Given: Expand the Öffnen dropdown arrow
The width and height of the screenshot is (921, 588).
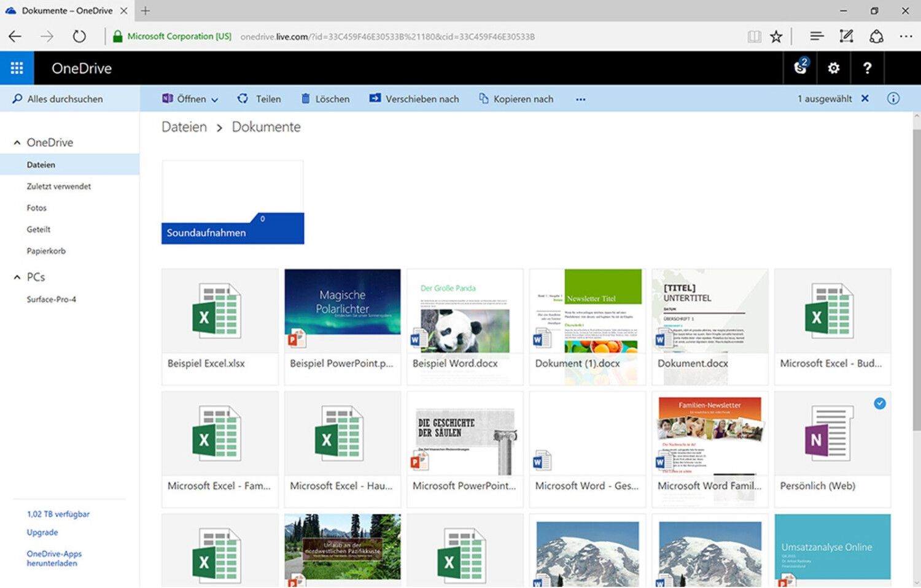Looking at the screenshot, I should (x=214, y=99).
